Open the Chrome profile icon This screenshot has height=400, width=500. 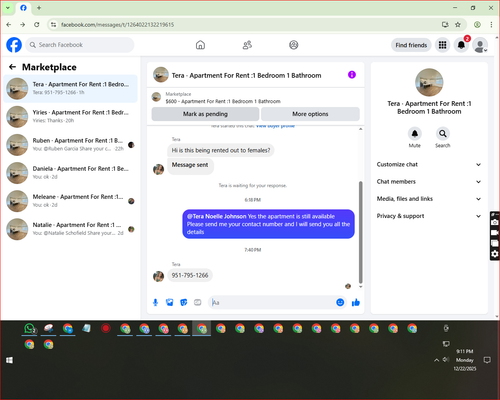pos(477,25)
